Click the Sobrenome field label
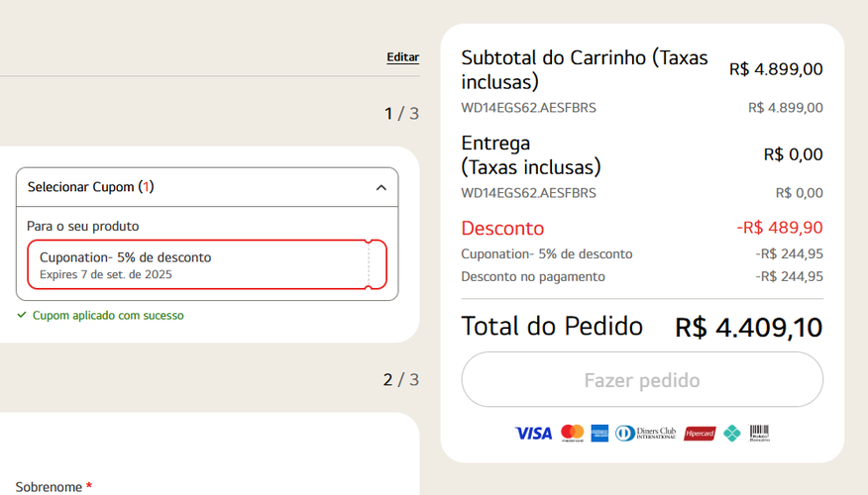The width and height of the screenshot is (868, 495). [x=48, y=487]
